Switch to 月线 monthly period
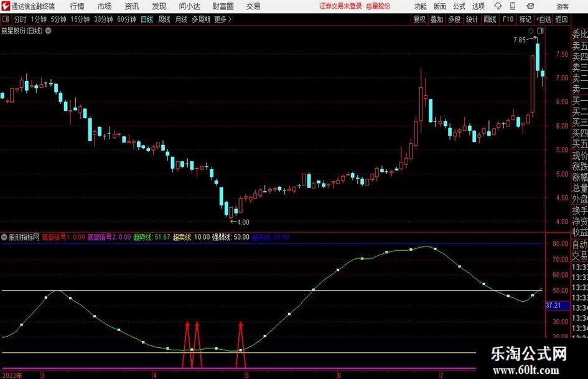Screen dimensions: 588x379 pos(181,19)
